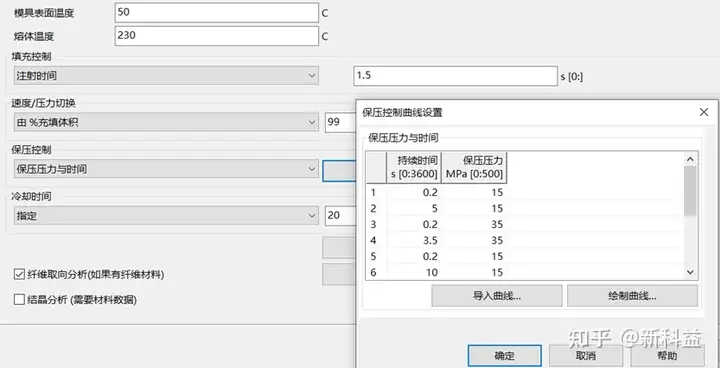Open the 保压压力与时间 packing control dropdown
This screenshot has width=720, height=368.
click(166, 169)
